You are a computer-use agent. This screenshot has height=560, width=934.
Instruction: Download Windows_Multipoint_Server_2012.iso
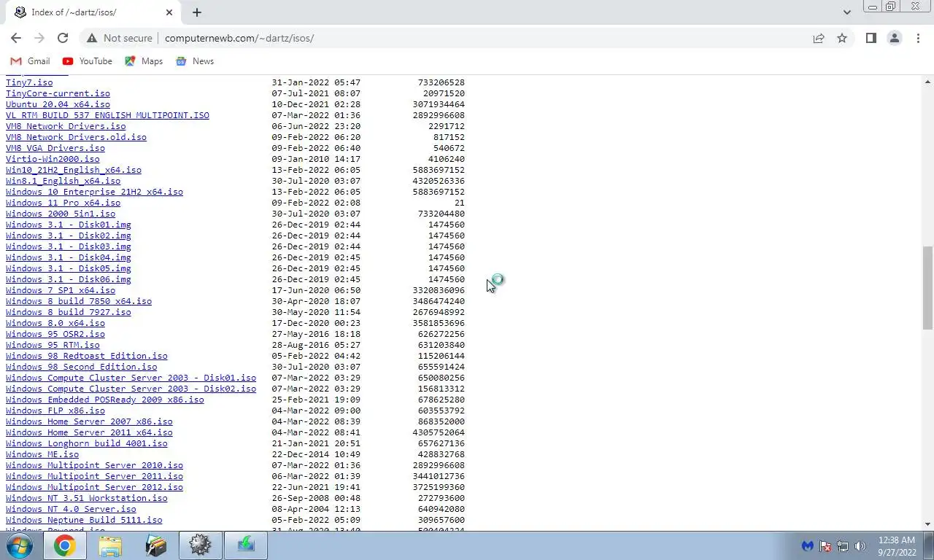[x=94, y=487]
